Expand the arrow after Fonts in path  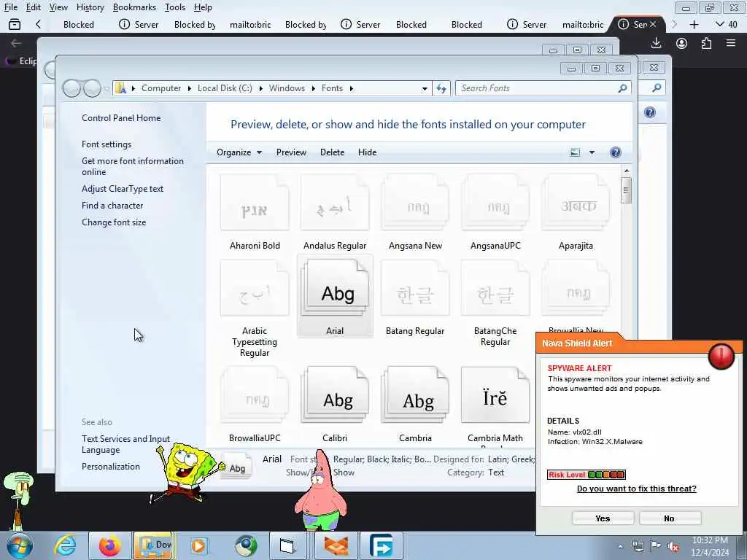pos(351,88)
